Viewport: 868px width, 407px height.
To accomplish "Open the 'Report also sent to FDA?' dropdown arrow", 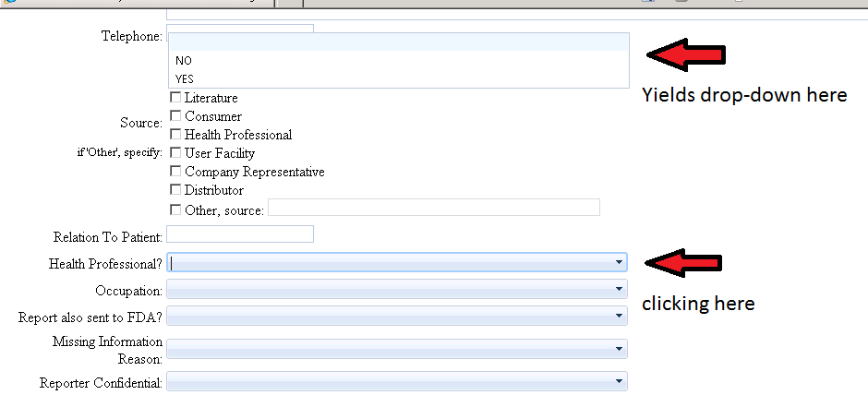I will pyautogui.click(x=619, y=317).
